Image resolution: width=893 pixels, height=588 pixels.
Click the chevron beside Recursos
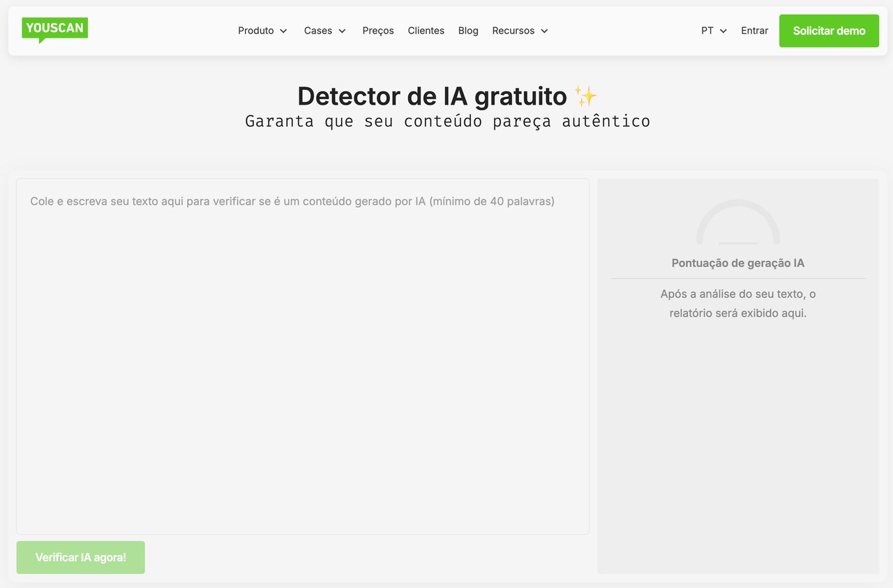click(545, 31)
